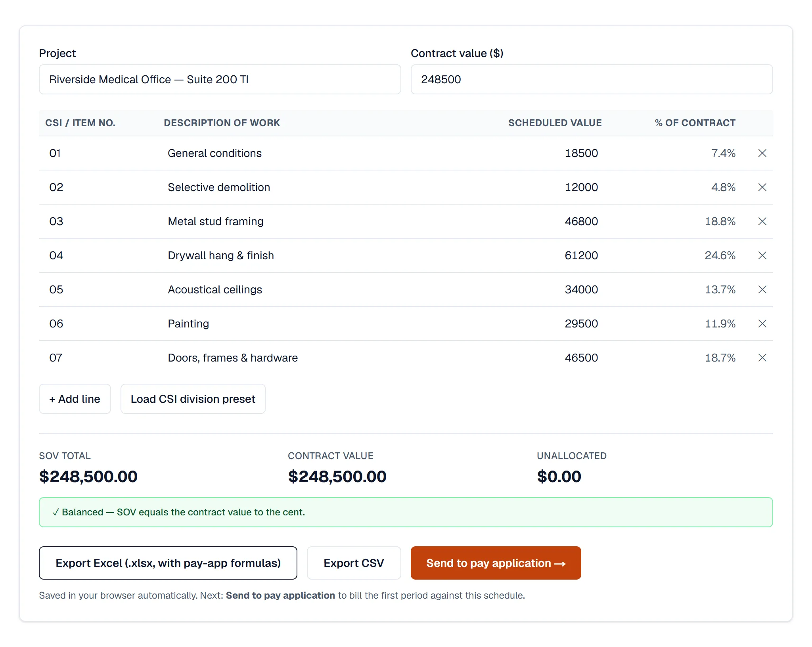Remove the General conditions line
This screenshot has width=812, height=647.
tap(762, 153)
